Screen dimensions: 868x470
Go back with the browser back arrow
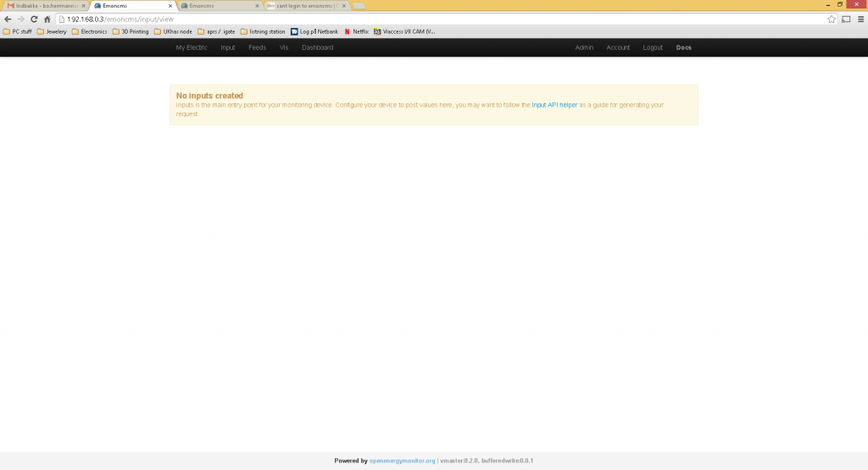tap(8, 19)
